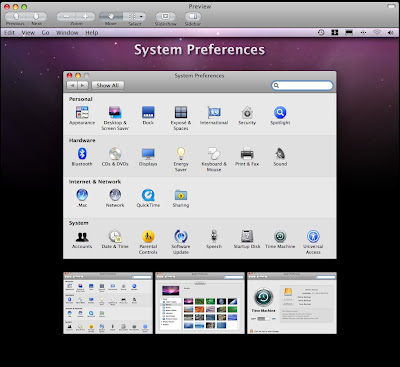The image size is (400, 367).
Task: Open the Select tool dropdown
Action: [135, 16]
